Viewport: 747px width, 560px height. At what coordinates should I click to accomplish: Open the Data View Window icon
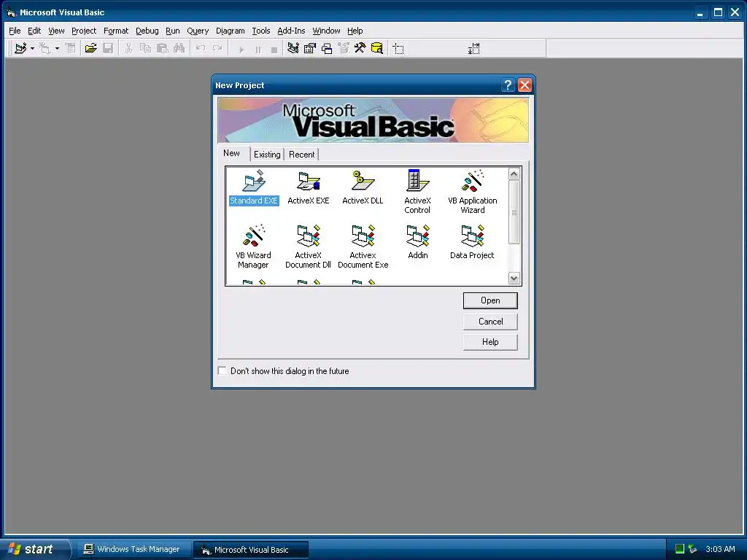point(377,48)
